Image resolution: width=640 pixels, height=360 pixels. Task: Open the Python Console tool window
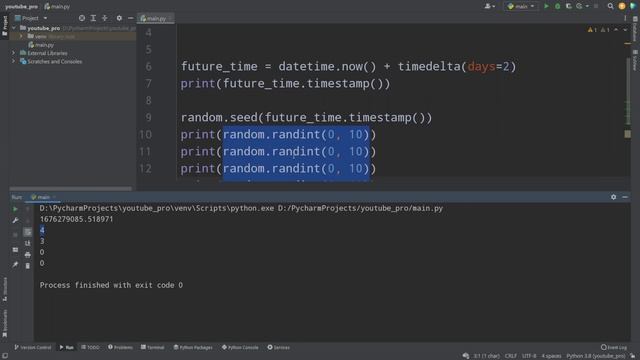[240, 347]
